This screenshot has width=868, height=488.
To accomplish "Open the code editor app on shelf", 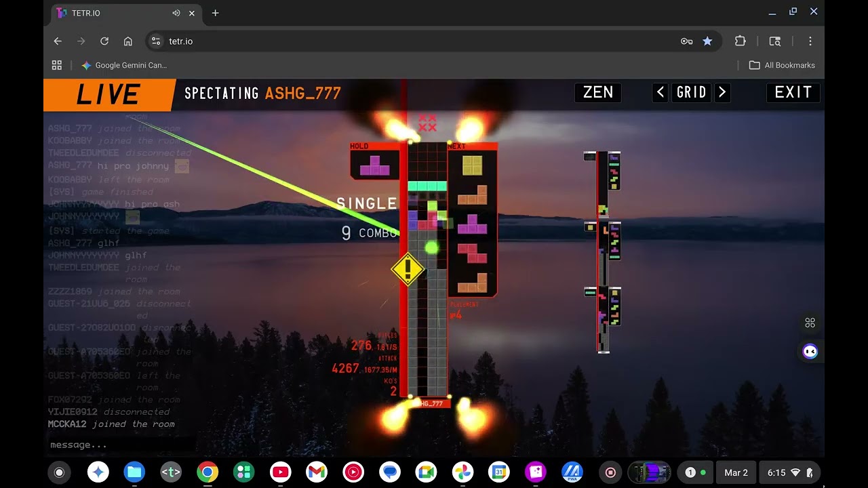I will (171, 472).
